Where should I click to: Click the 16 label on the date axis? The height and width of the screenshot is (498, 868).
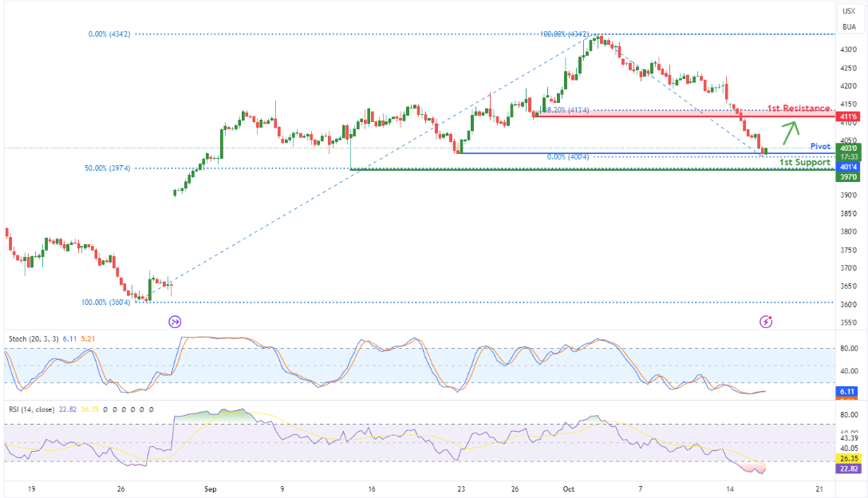(372, 488)
